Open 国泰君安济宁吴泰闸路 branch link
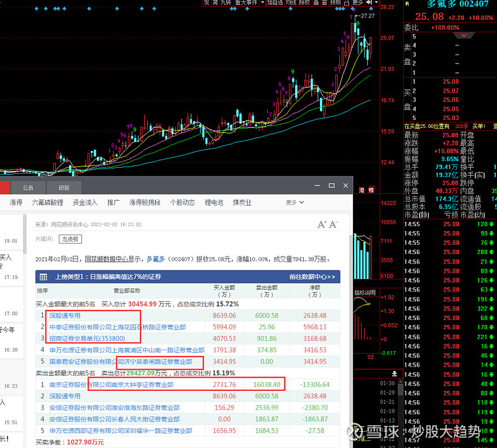Viewport: 497px width, 448px height. coord(121,362)
